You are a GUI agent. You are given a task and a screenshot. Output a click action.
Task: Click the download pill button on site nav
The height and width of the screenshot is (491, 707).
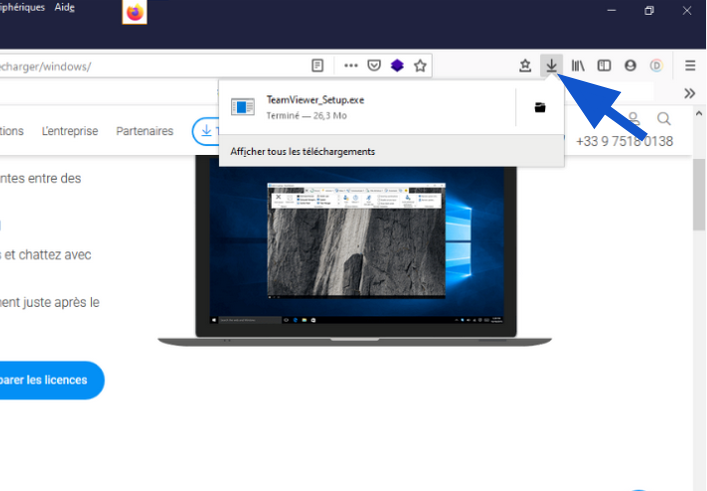pyautogui.click(x=206, y=131)
